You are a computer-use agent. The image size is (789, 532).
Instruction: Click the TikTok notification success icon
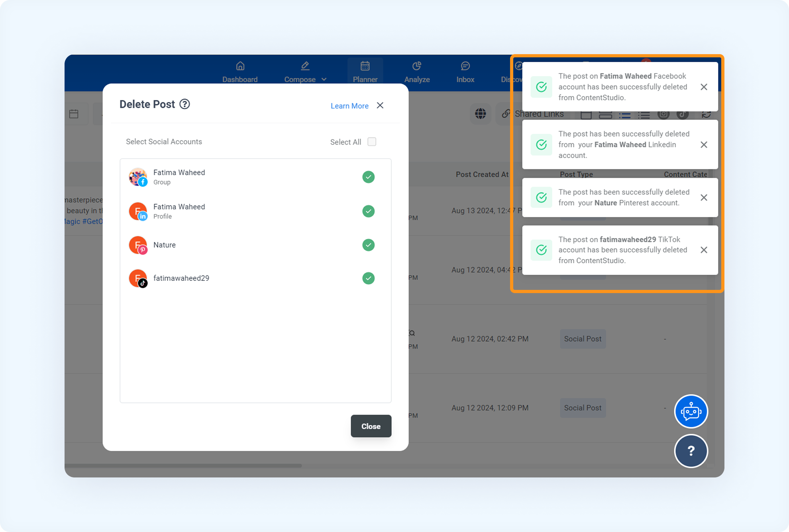[541, 250]
